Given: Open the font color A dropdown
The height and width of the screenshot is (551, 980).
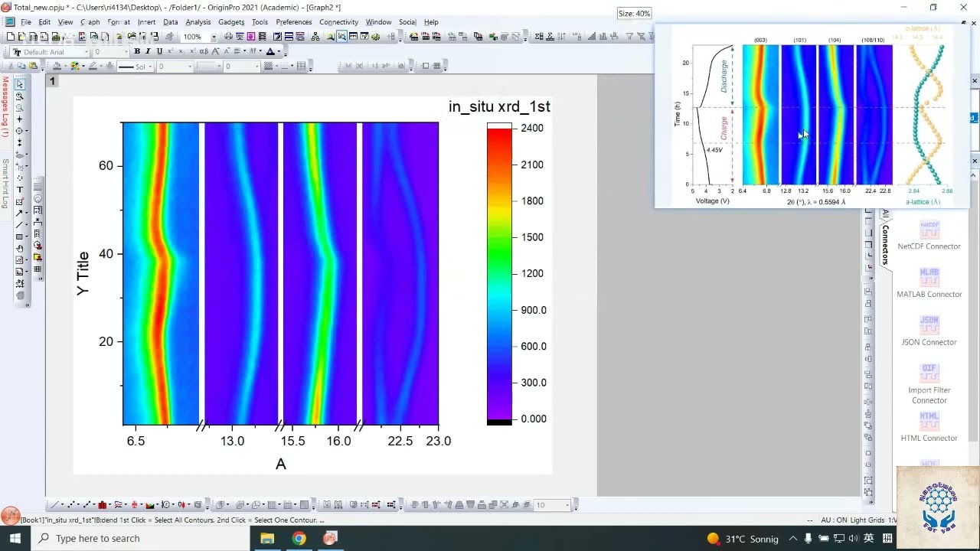Looking at the screenshot, I should point(271,51).
